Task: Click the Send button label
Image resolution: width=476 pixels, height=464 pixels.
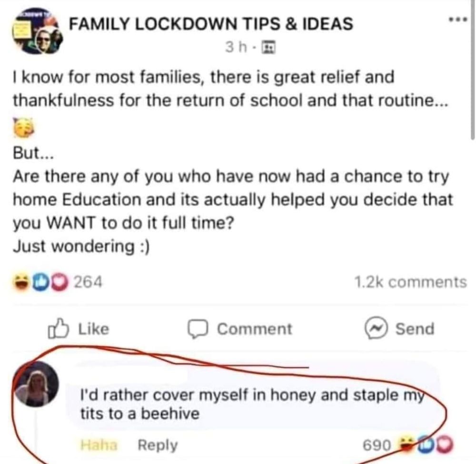Action: 415,329
